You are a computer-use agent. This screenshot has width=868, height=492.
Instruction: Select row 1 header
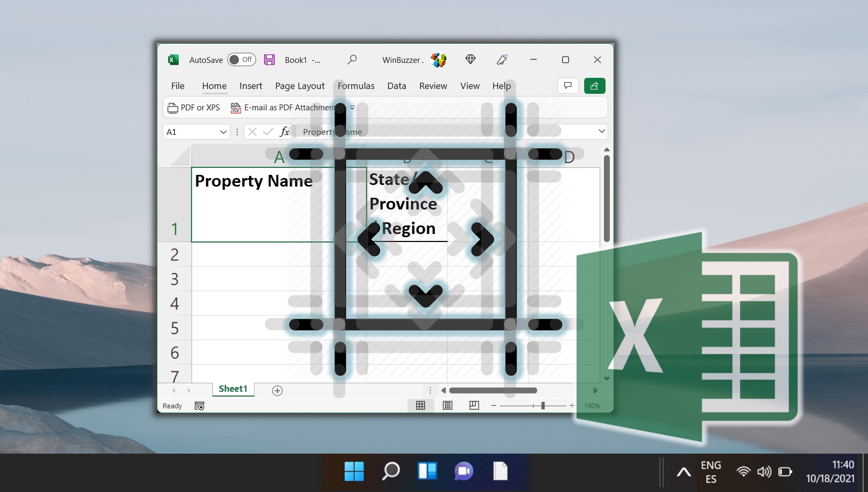174,205
